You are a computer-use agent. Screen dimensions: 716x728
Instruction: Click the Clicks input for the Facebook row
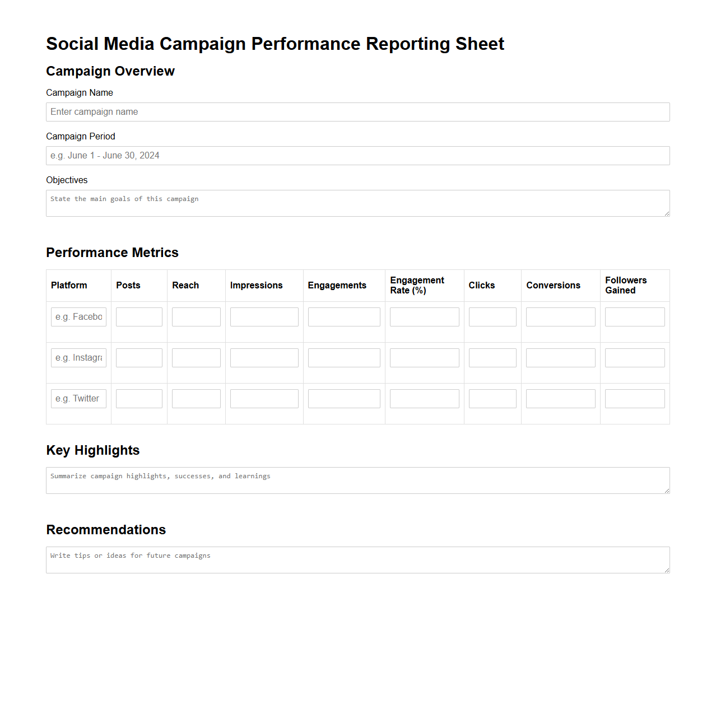[x=492, y=316]
